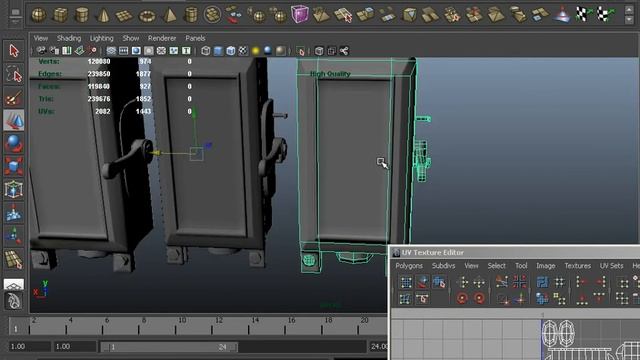Toggle the Field Chart display

click(161, 51)
